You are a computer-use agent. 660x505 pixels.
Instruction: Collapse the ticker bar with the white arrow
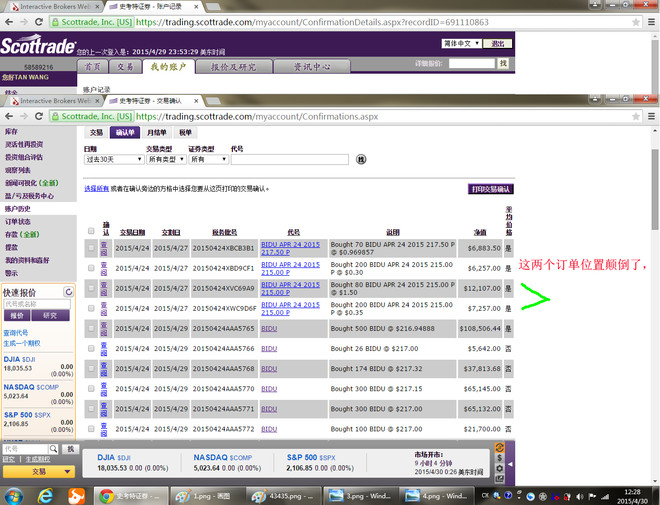[x=510, y=464]
